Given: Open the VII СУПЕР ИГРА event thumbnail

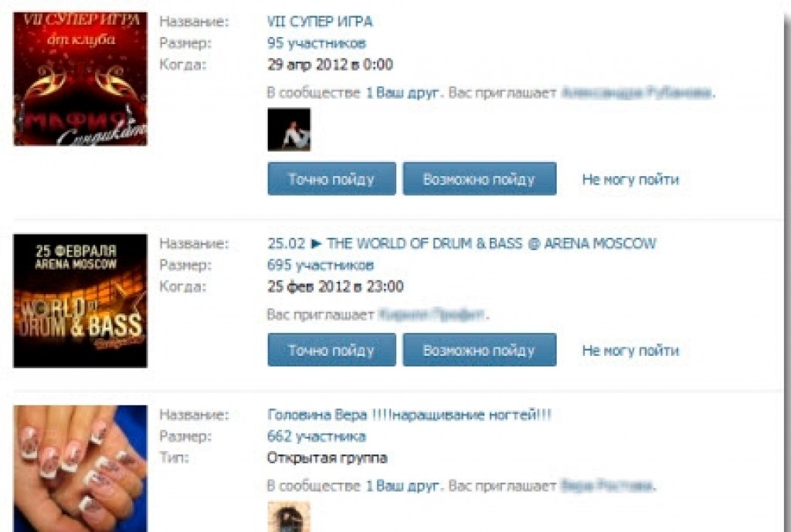Looking at the screenshot, I should coord(80,80).
